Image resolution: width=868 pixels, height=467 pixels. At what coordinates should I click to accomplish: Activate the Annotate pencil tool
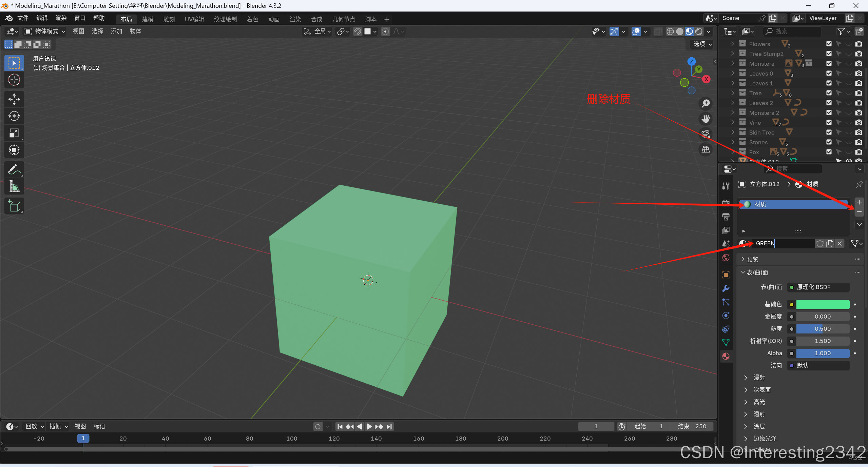pos(14,169)
